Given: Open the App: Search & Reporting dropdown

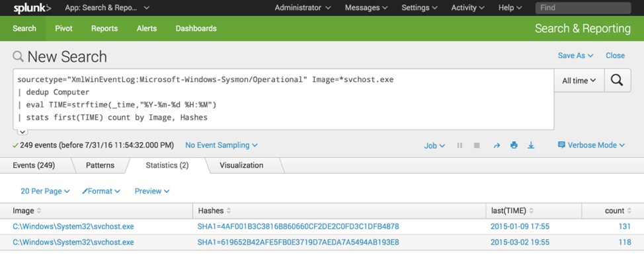Looking at the screenshot, I should pos(107,8).
